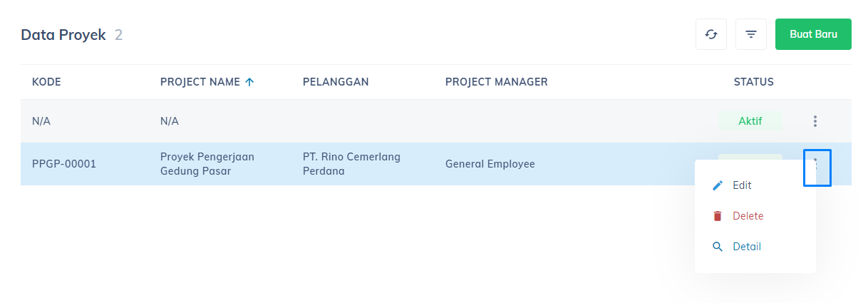The width and height of the screenshot is (868, 303).
Task: Open three-dot menu for N/A row
Action: [815, 121]
